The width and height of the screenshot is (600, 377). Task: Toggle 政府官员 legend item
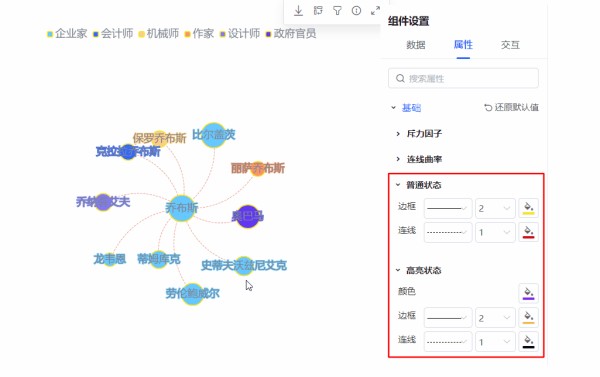[x=291, y=34]
